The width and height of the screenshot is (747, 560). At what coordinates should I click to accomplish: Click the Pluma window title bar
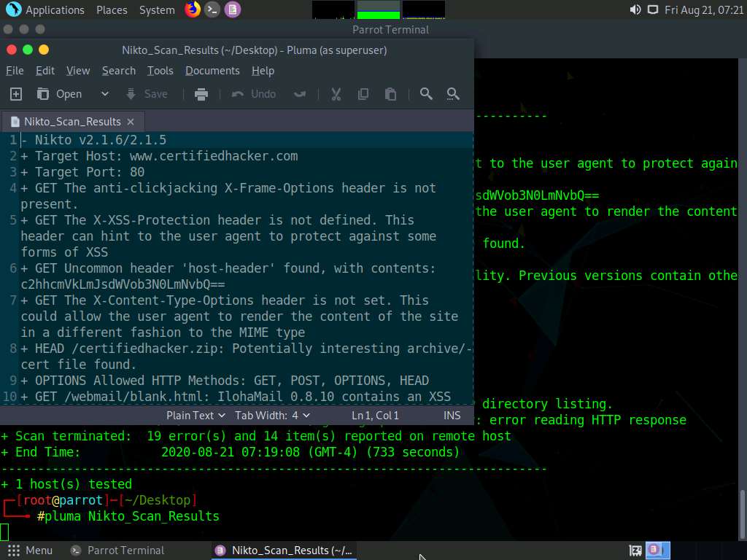point(255,50)
